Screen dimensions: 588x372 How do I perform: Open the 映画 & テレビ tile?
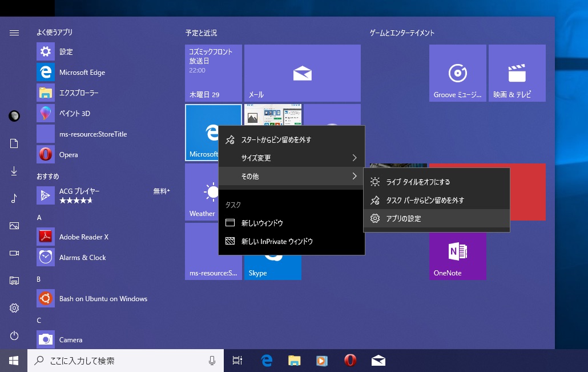517,73
